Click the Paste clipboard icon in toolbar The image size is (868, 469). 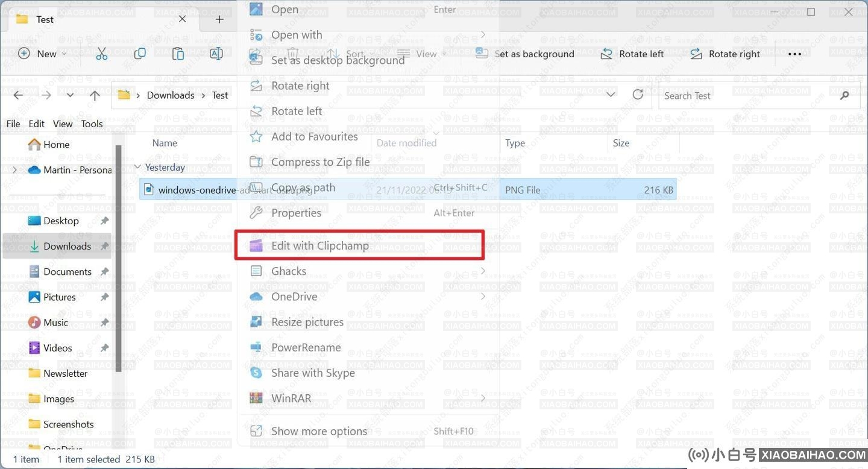point(178,54)
